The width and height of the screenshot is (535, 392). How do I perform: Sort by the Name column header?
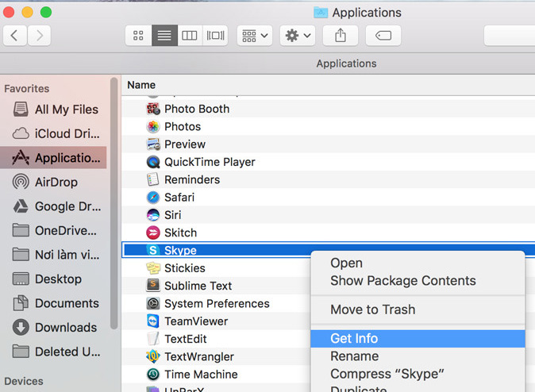[x=141, y=85]
